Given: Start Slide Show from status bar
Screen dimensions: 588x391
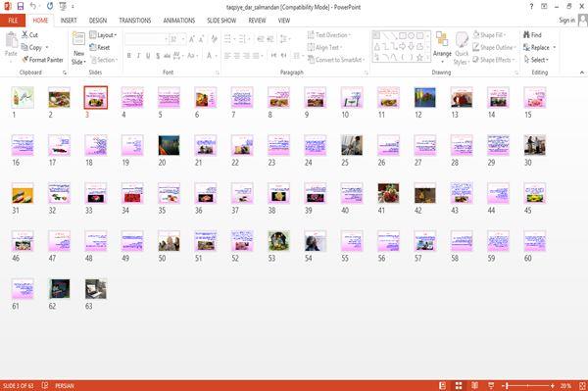Looking at the screenshot, I should click(491, 385).
